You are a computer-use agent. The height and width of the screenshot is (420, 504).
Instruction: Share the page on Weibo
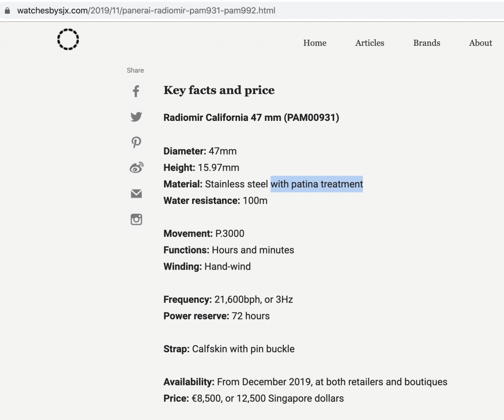(136, 168)
